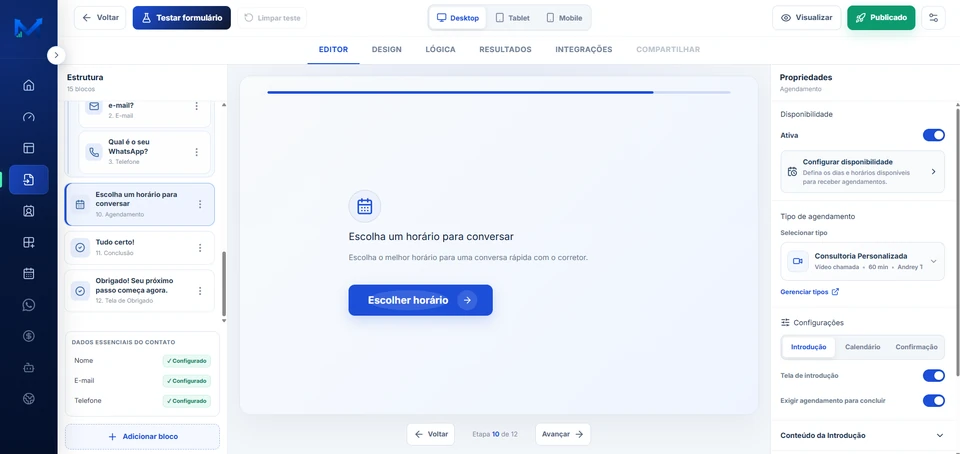Open the form settings sliders icon
Screen dimensions: 960x454
point(933,18)
